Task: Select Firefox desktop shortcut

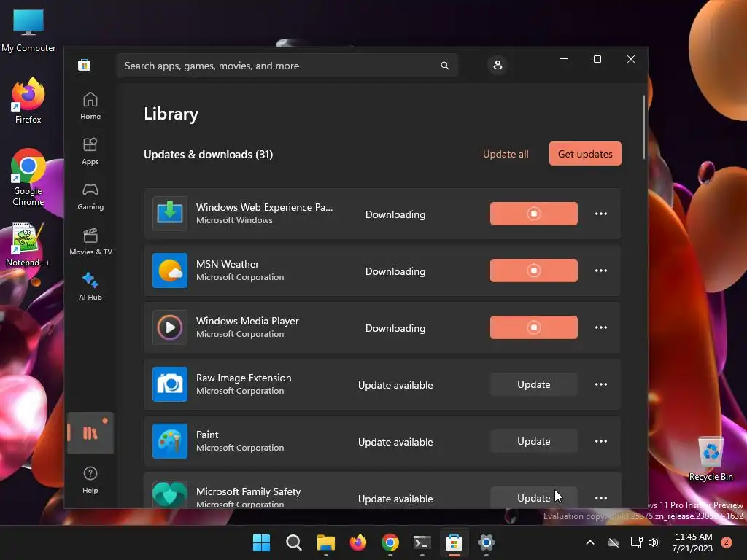Action: [28, 101]
